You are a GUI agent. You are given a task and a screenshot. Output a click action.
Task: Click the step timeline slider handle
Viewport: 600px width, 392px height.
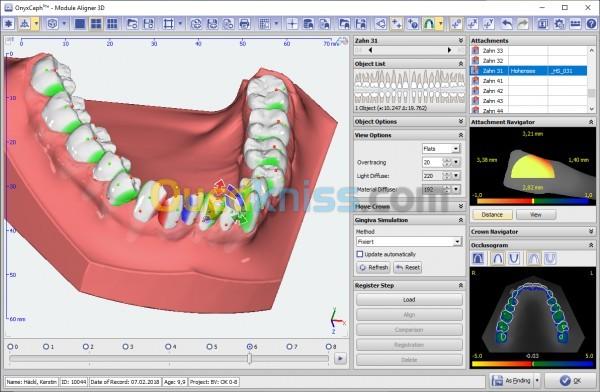(249, 358)
